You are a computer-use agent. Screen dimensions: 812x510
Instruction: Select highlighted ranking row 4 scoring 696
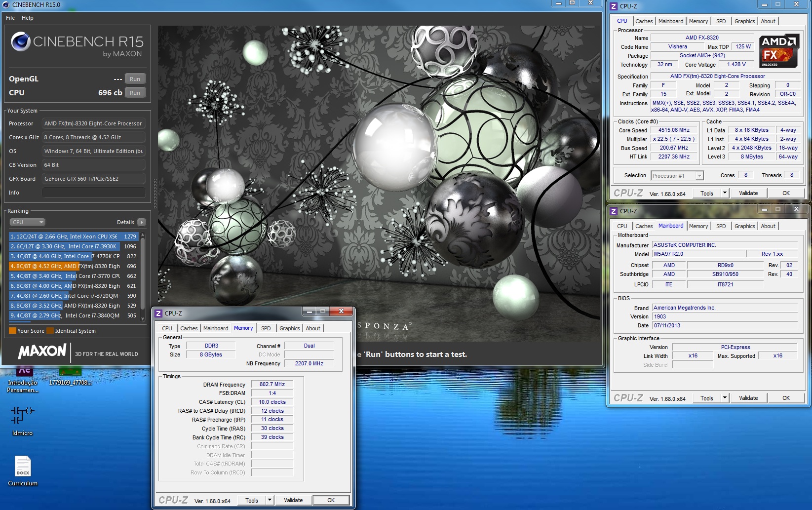pos(74,266)
